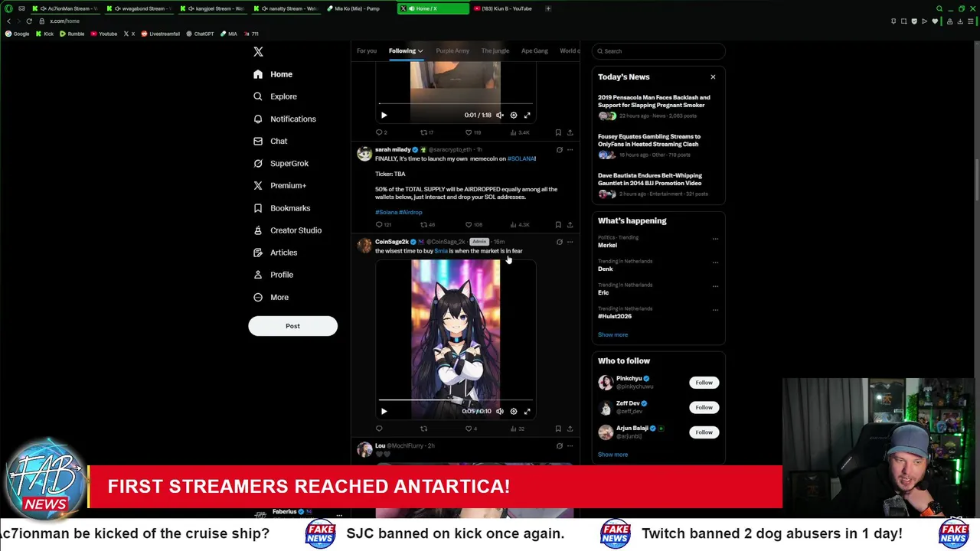Open the Explore page
The width and height of the screenshot is (980, 551).
coord(275,96)
